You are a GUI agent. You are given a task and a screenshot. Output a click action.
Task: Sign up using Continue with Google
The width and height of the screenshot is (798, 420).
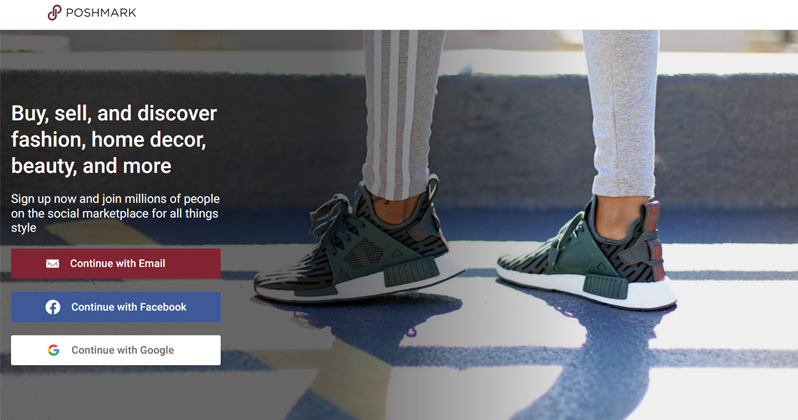[116, 350]
